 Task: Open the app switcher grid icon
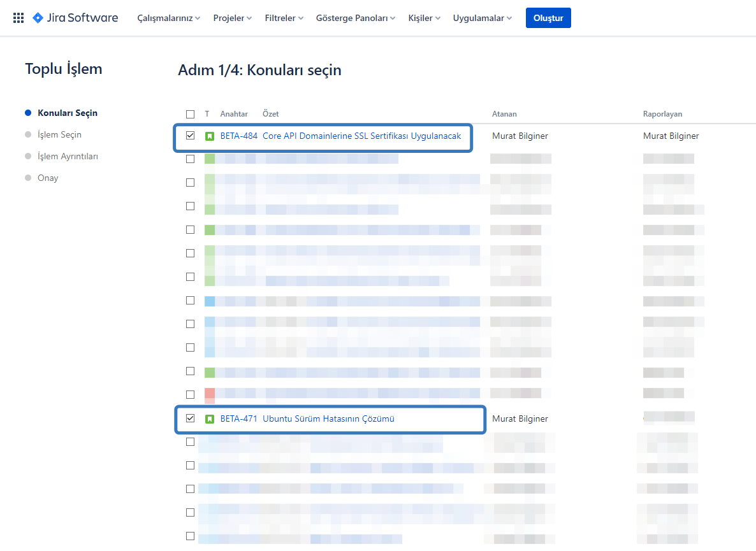tap(18, 17)
